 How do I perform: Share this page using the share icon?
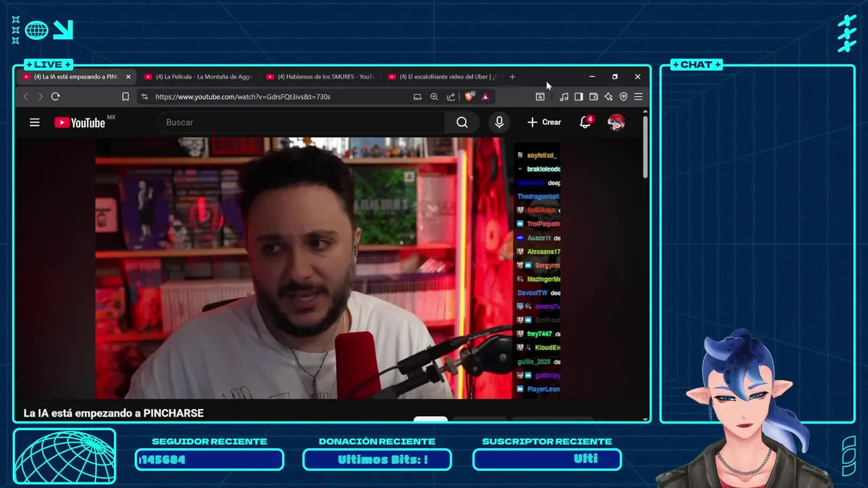click(x=451, y=97)
